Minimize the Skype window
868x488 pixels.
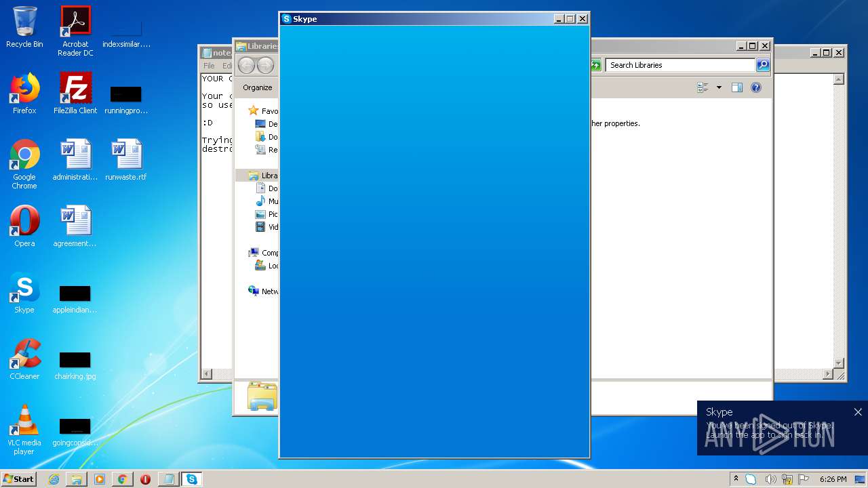pos(559,19)
